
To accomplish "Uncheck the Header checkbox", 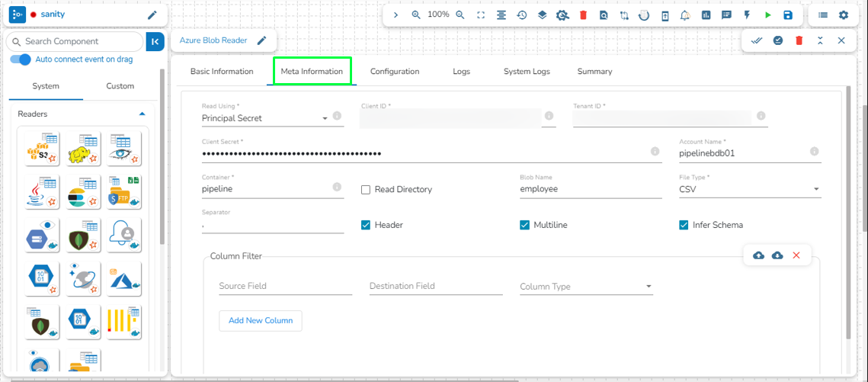I will [x=366, y=225].
